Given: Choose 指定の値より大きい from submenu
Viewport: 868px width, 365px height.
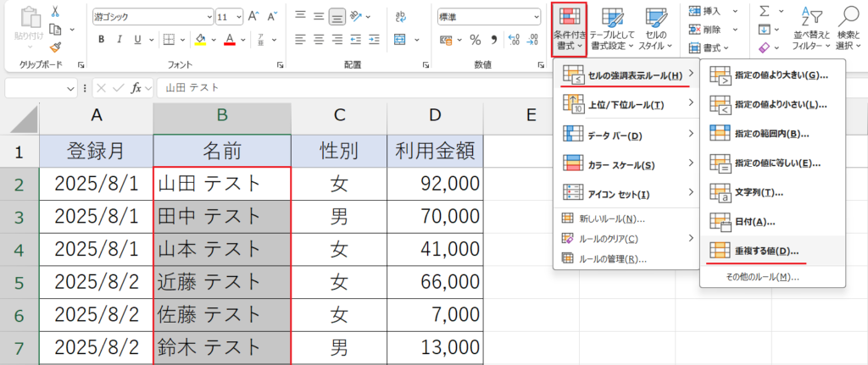Looking at the screenshot, I should (x=773, y=75).
